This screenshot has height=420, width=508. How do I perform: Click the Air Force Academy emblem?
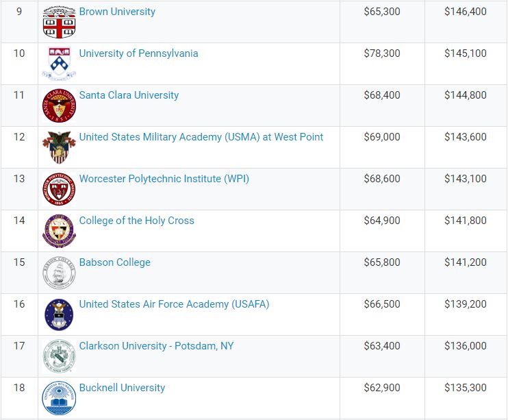59,314
